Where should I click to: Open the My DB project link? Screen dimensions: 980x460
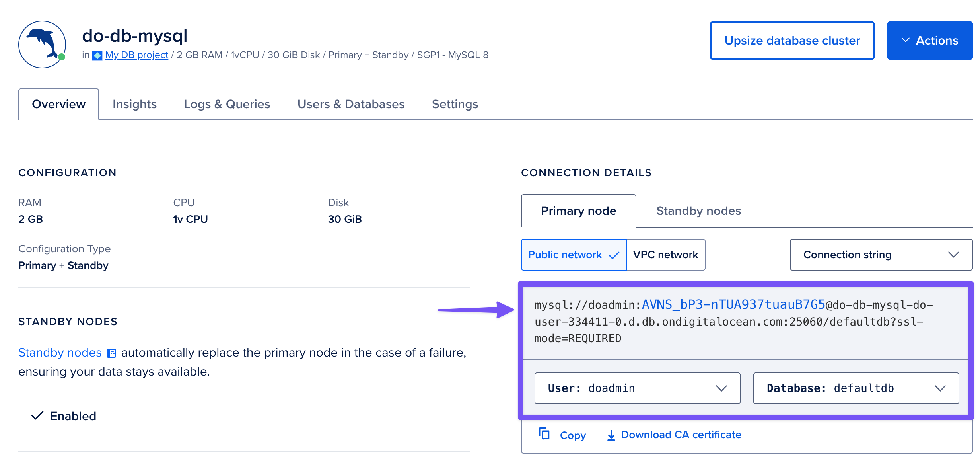[137, 55]
